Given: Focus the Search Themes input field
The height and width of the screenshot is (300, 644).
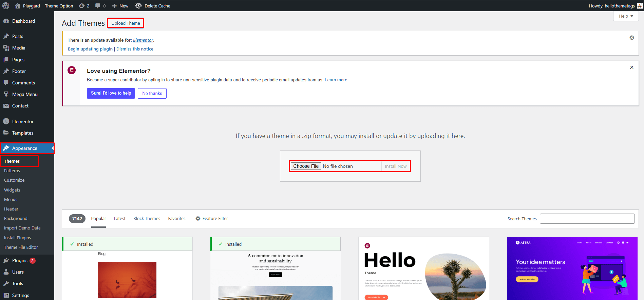Looking at the screenshot, I should [587, 219].
